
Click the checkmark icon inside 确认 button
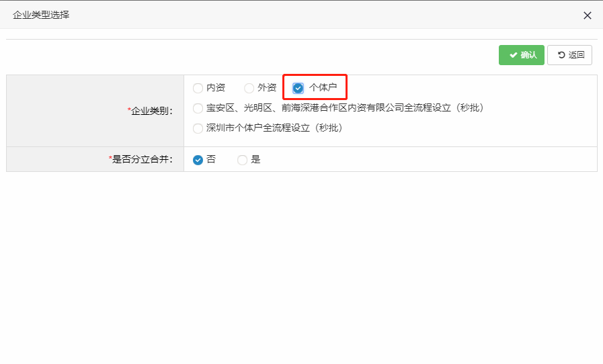pyautogui.click(x=513, y=55)
